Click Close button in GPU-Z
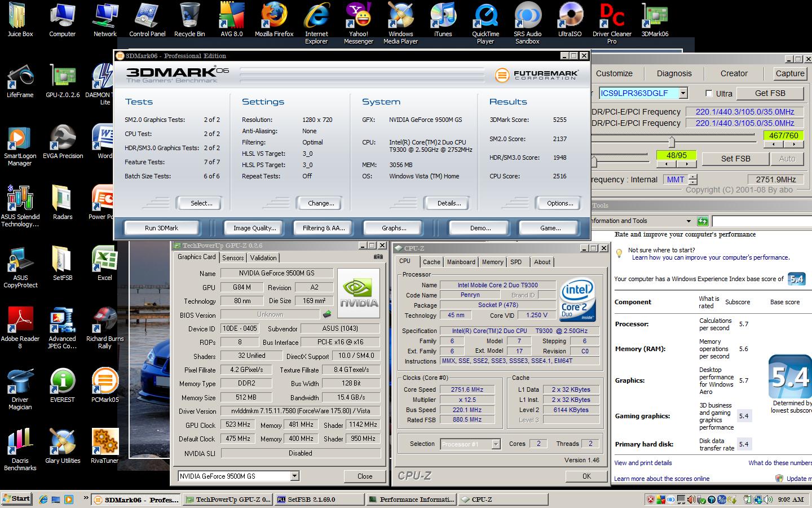812x508 pixels. (x=365, y=476)
